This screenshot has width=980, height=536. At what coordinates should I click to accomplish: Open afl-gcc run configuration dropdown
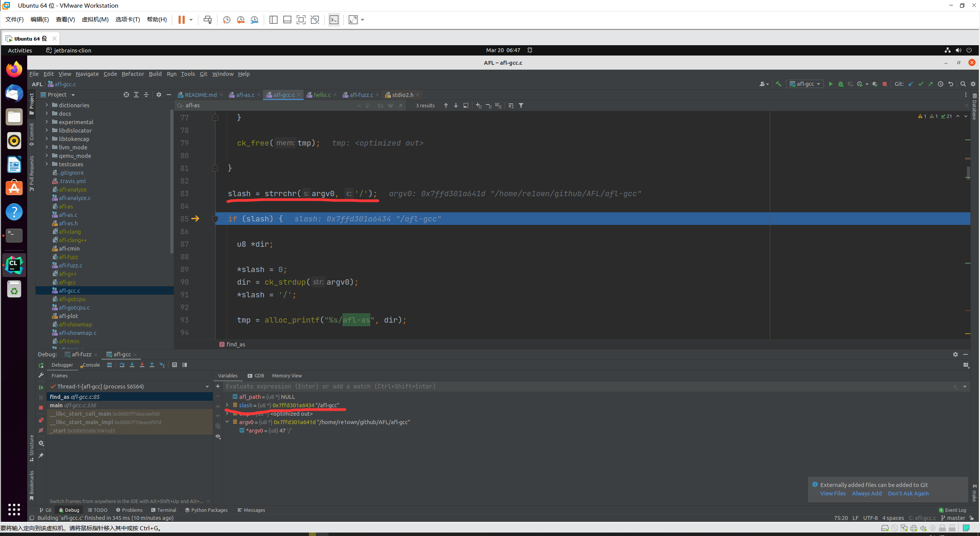[805, 84]
